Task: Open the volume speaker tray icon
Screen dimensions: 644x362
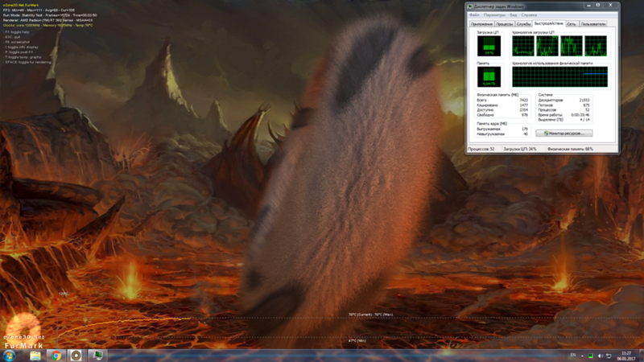Action: coord(600,356)
